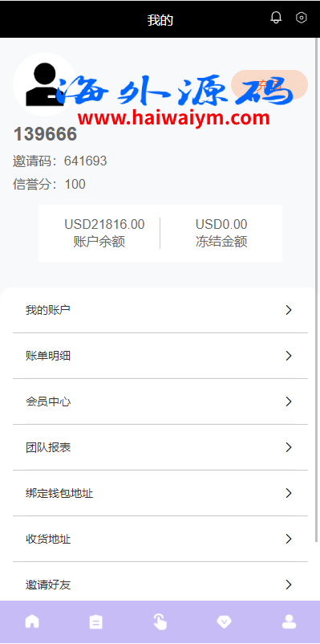Click the 邀请好友 entry

coord(160,585)
